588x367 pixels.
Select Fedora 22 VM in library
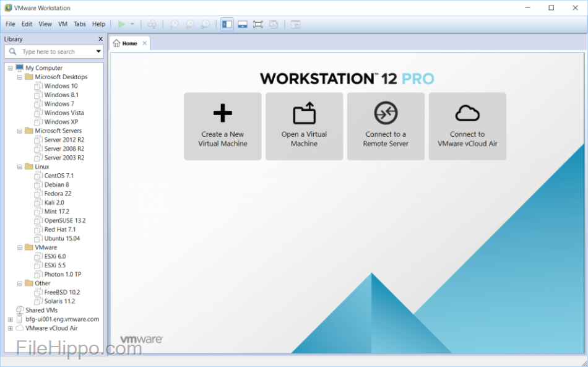pos(58,194)
